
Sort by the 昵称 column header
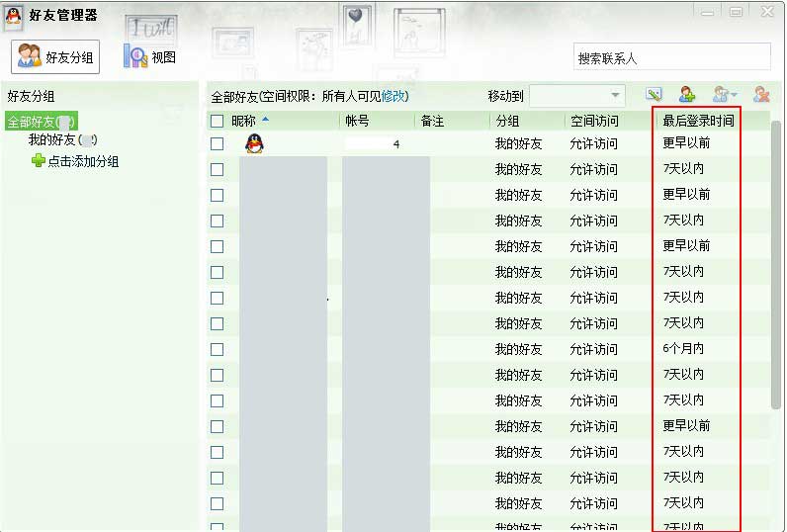click(x=243, y=121)
